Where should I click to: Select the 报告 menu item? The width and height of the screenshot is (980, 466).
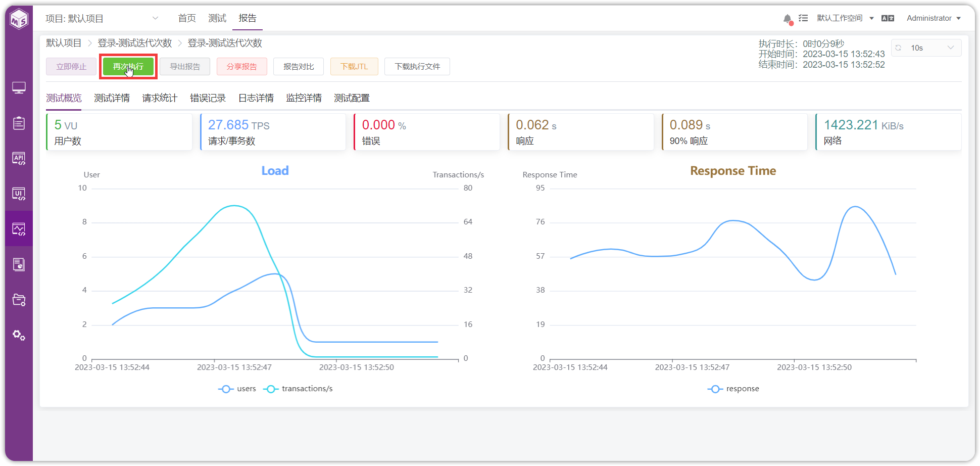248,18
